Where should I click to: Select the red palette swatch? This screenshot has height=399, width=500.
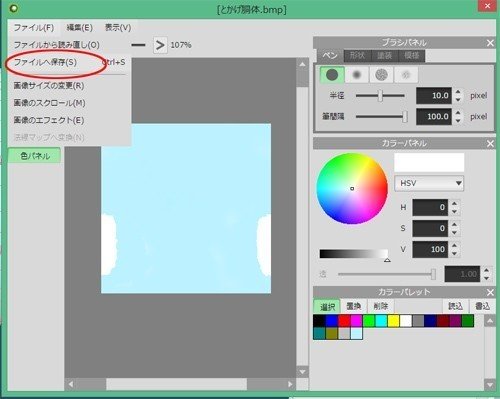point(344,321)
